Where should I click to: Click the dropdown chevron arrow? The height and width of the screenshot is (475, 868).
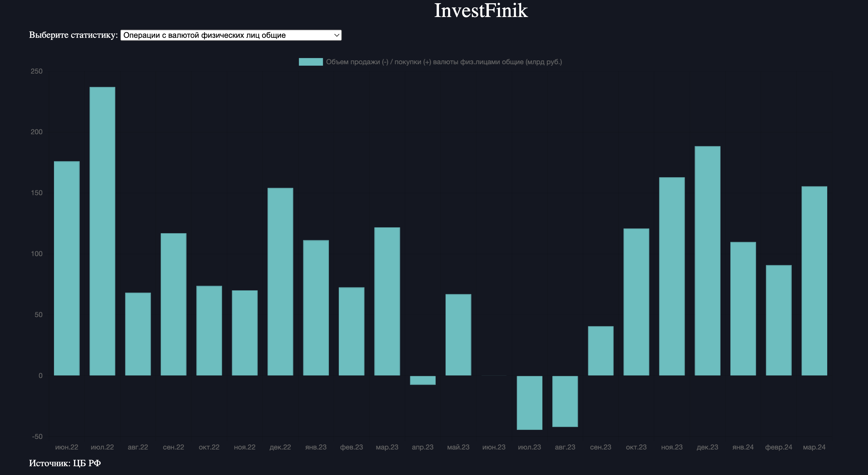pos(336,35)
